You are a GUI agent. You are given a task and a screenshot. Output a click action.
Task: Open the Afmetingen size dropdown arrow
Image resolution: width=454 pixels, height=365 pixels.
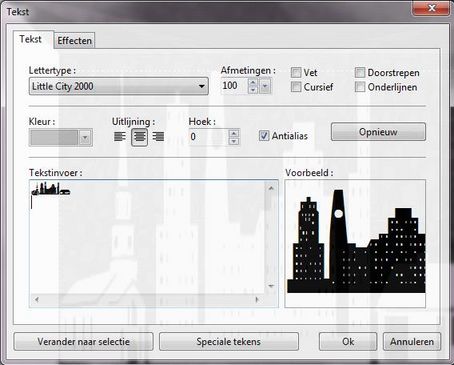coord(265,86)
